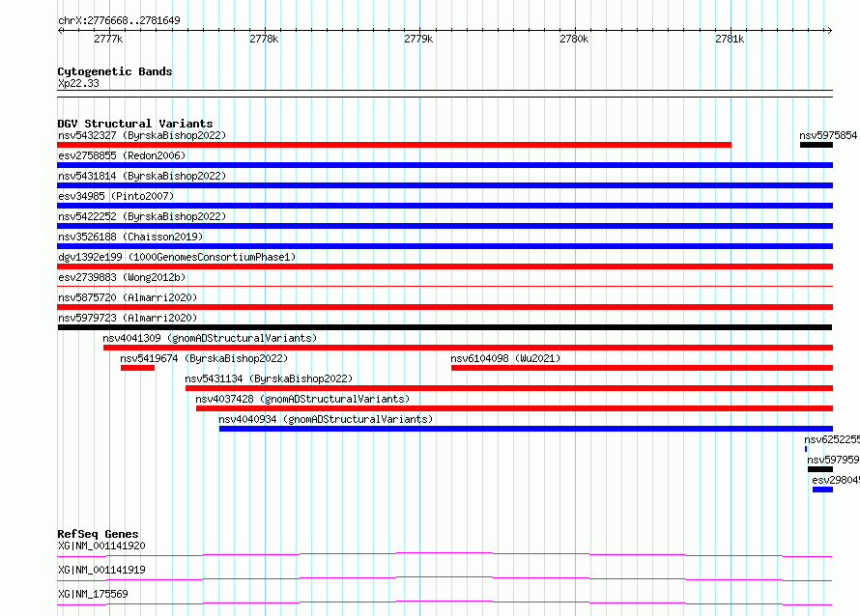Click the 2781k ruler marker
Screen dimensions: 860x616
coord(730,39)
